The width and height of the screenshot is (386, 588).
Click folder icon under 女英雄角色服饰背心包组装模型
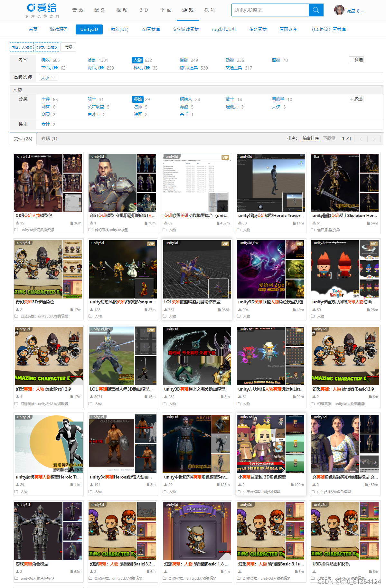pos(313,492)
